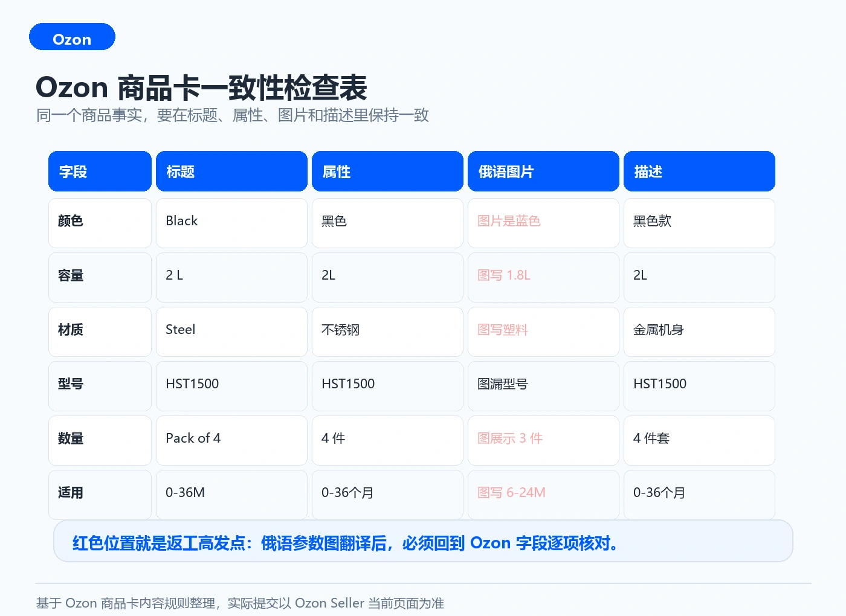Click the red '图写 1.8L' cell
This screenshot has width=846, height=616.
543,277
